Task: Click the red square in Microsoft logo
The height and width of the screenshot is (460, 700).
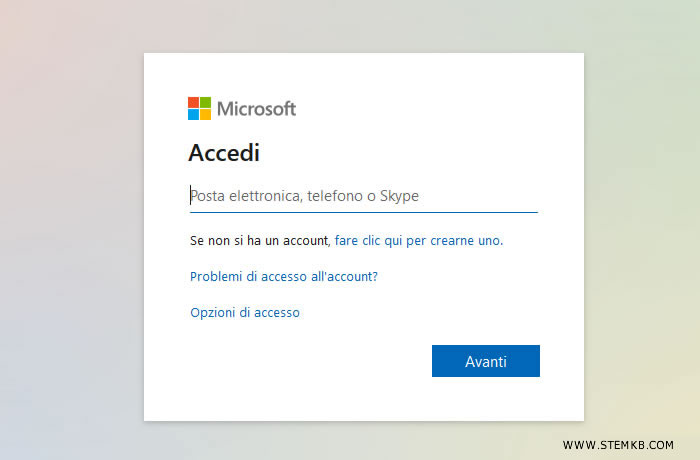Action: click(x=194, y=102)
